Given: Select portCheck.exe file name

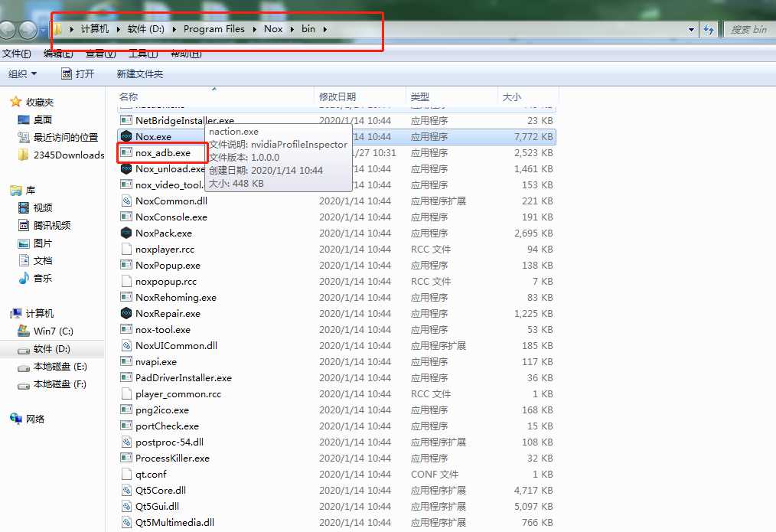Looking at the screenshot, I should click(168, 426).
